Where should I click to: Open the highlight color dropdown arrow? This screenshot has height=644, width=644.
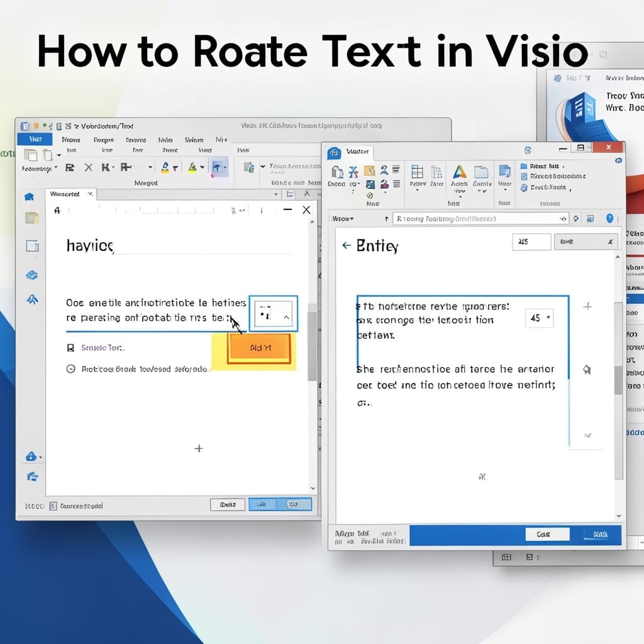[202, 167]
